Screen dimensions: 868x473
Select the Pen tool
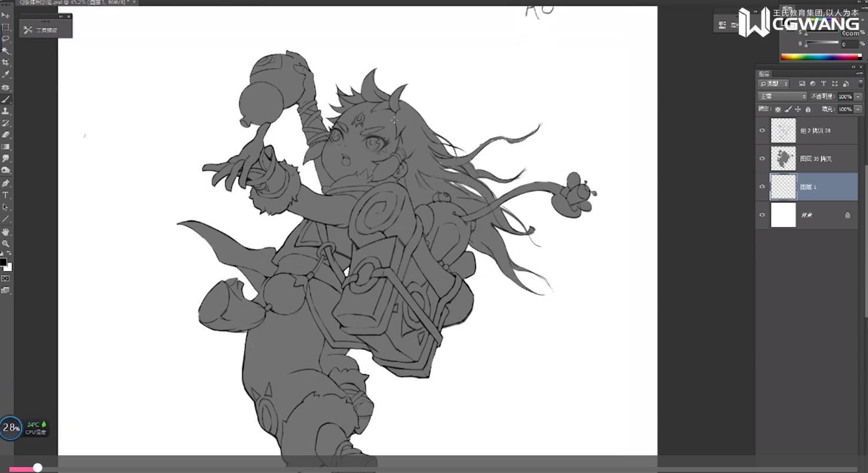5,183
